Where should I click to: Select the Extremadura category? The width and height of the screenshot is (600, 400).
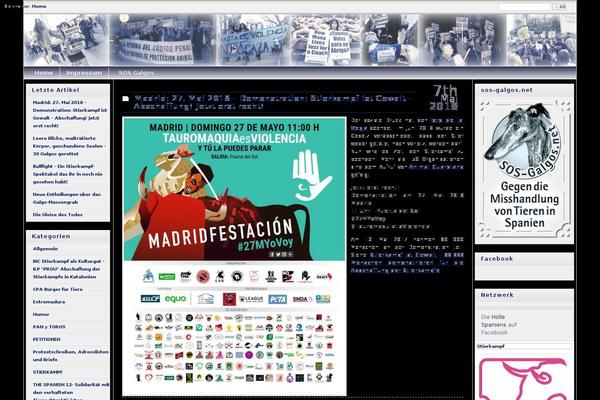pos(49,302)
